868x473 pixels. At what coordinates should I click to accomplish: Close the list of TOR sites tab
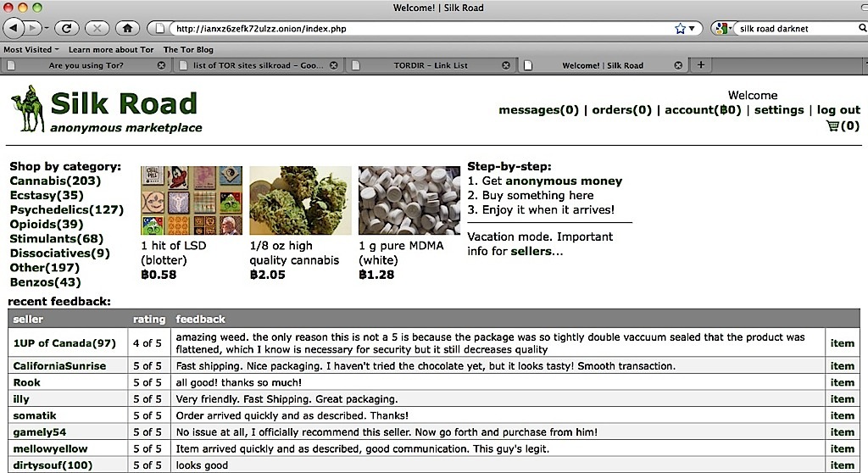point(334,65)
